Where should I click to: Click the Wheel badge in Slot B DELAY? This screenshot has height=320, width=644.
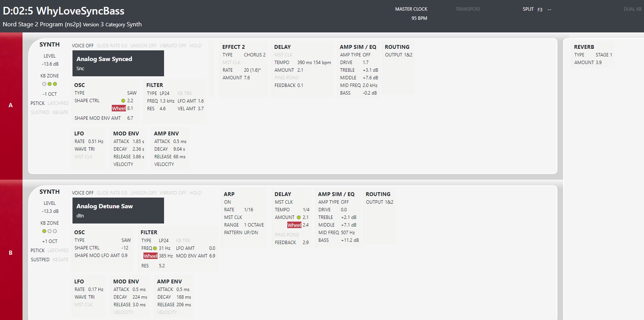[294, 225]
